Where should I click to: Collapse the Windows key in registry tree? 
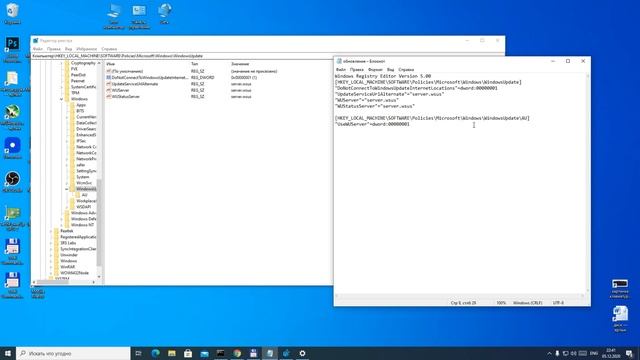(x=62, y=99)
